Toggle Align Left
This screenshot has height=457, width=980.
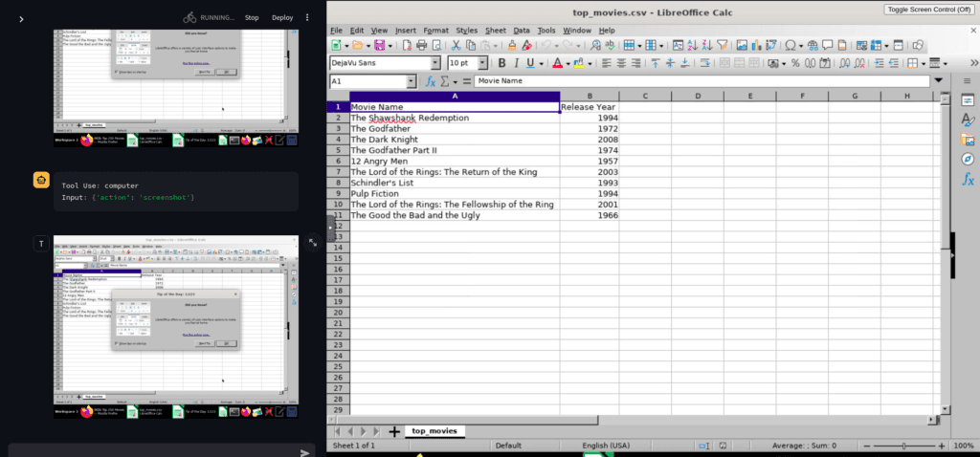click(x=606, y=63)
